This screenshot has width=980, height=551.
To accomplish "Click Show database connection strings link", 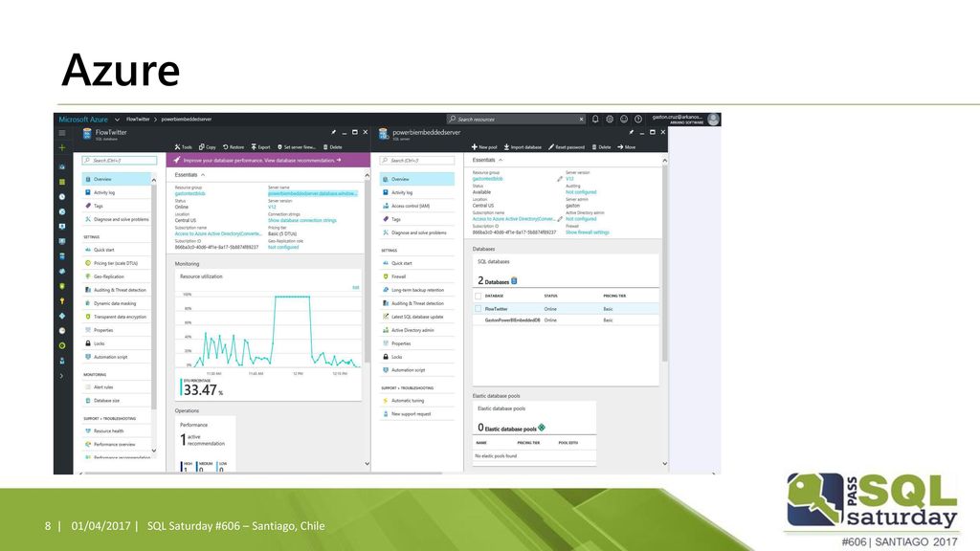I will 301,221.
